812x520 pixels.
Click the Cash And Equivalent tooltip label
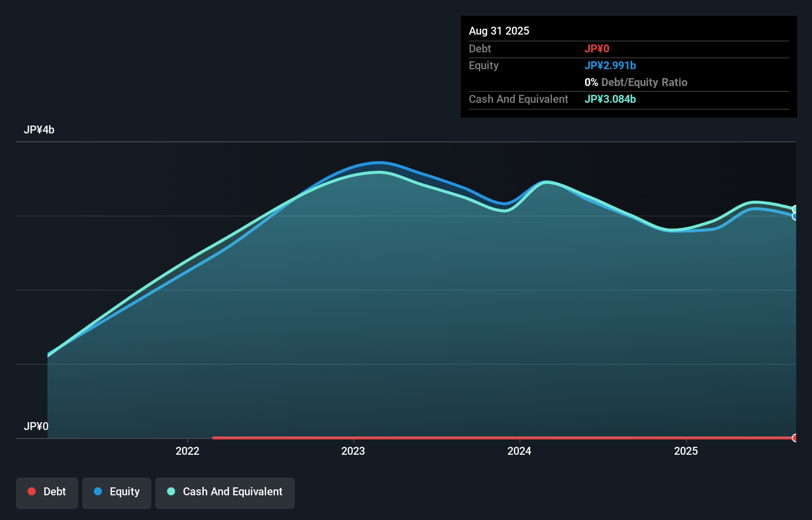(518, 99)
